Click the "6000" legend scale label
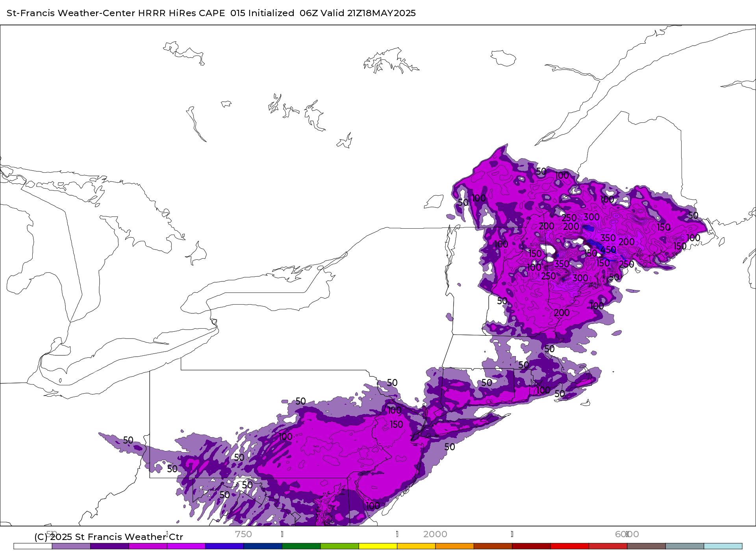Viewport: 756px width, 551px height. point(627,534)
